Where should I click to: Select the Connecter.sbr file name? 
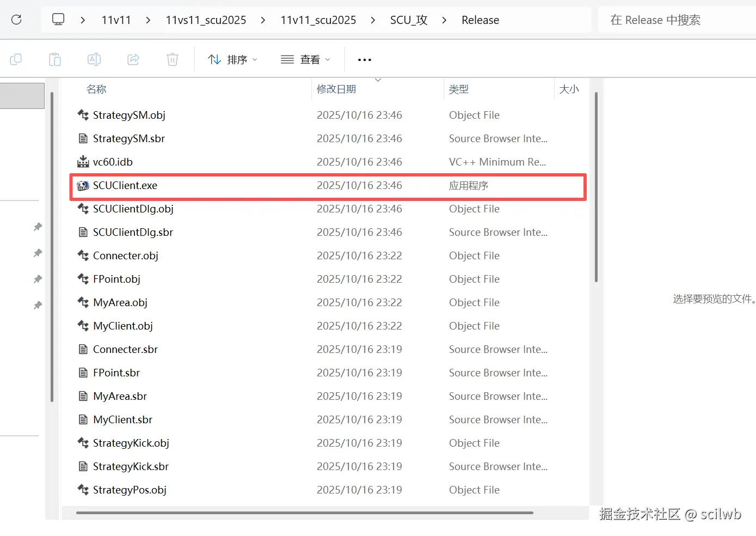[x=125, y=349]
